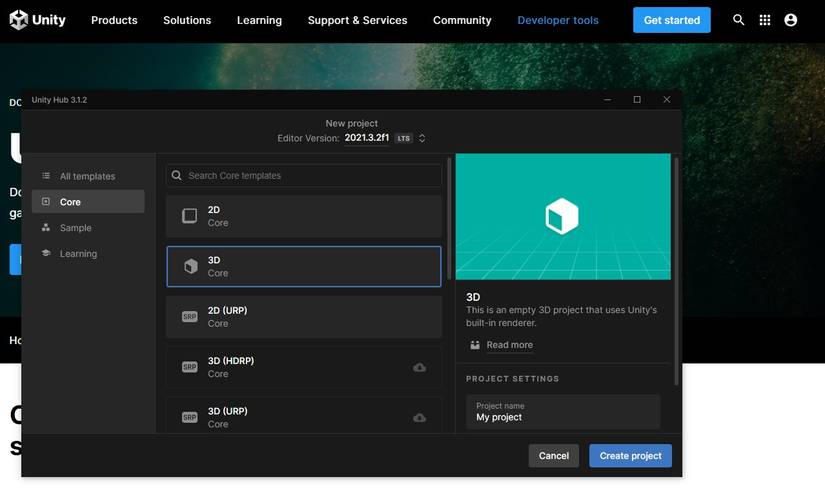The height and width of the screenshot is (488, 825).
Task: Select the 2D Core template
Action: click(304, 216)
